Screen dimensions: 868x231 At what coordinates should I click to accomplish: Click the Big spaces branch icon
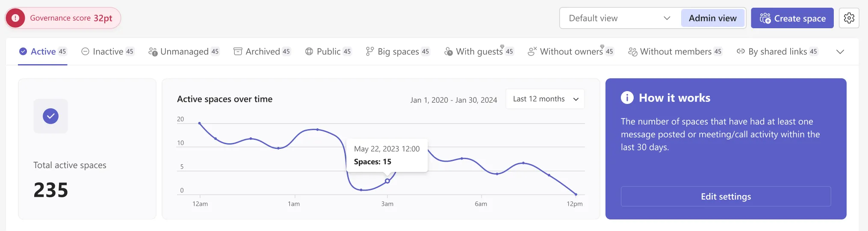(370, 51)
